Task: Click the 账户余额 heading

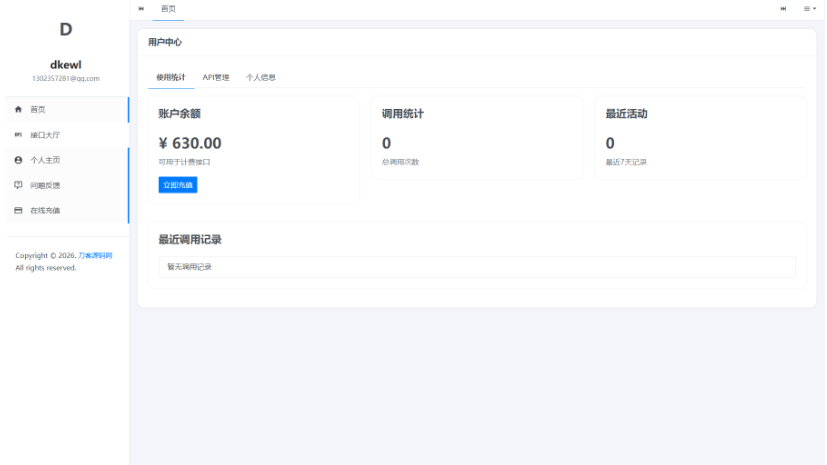Action: point(179,114)
